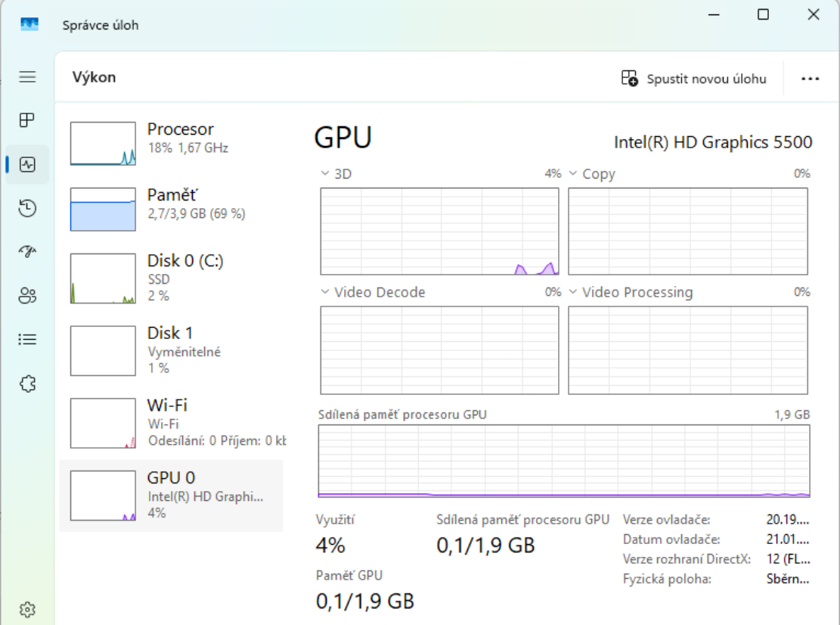Click the hamburger navigation menu

tap(27, 76)
